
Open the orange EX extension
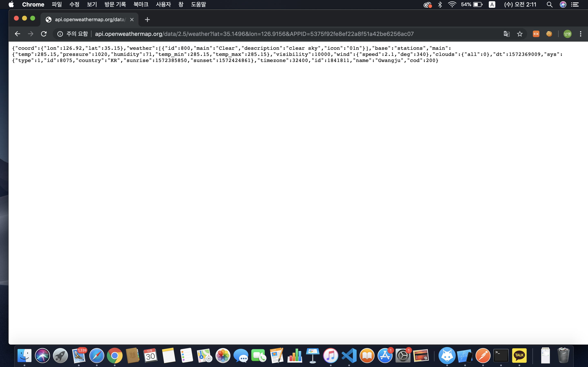coord(536,34)
